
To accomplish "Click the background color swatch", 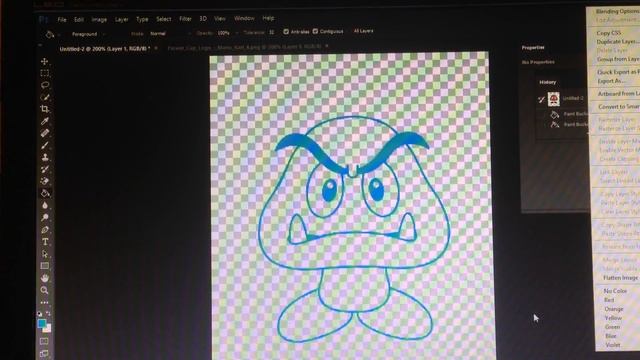I will (48, 328).
